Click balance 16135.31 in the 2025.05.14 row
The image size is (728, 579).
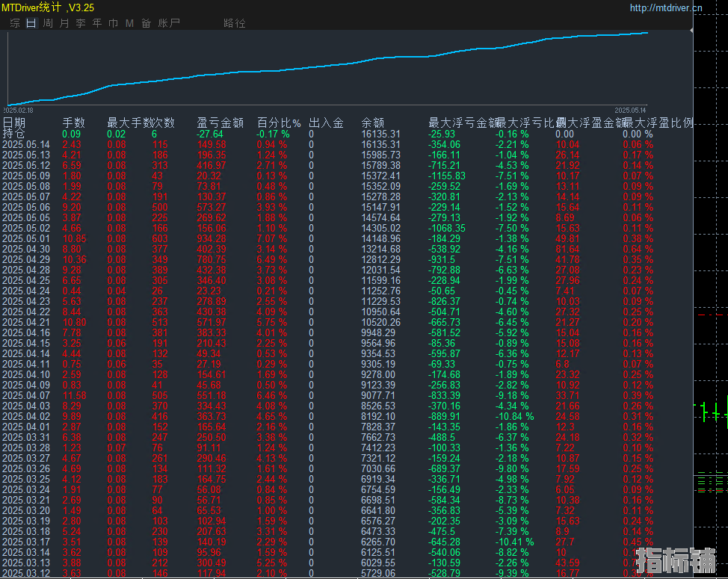click(380, 144)
